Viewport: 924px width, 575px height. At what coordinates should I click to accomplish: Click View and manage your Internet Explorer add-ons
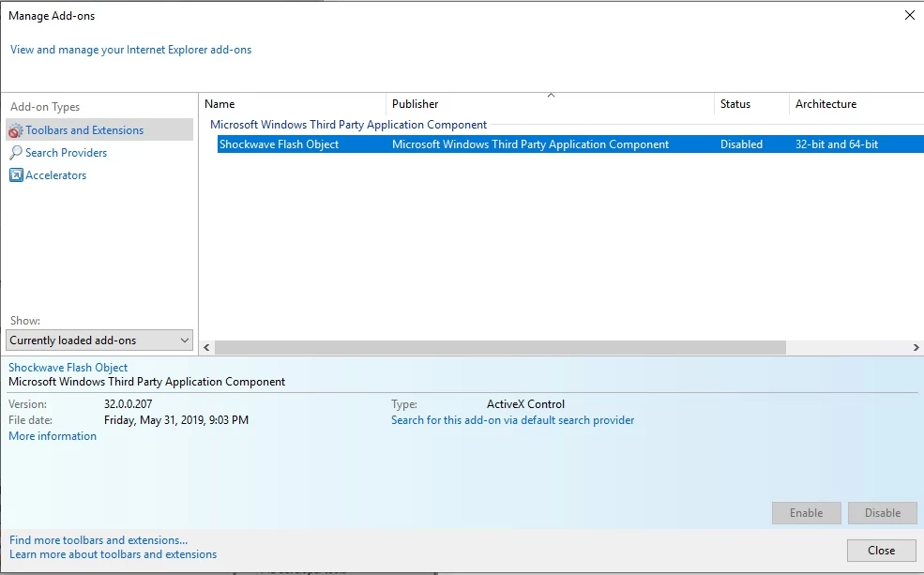coord(130,50)
